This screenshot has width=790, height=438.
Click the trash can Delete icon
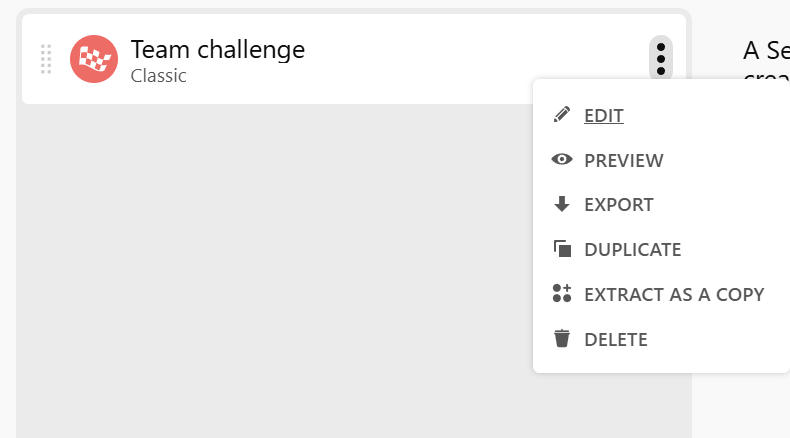[x=562, y=339]
